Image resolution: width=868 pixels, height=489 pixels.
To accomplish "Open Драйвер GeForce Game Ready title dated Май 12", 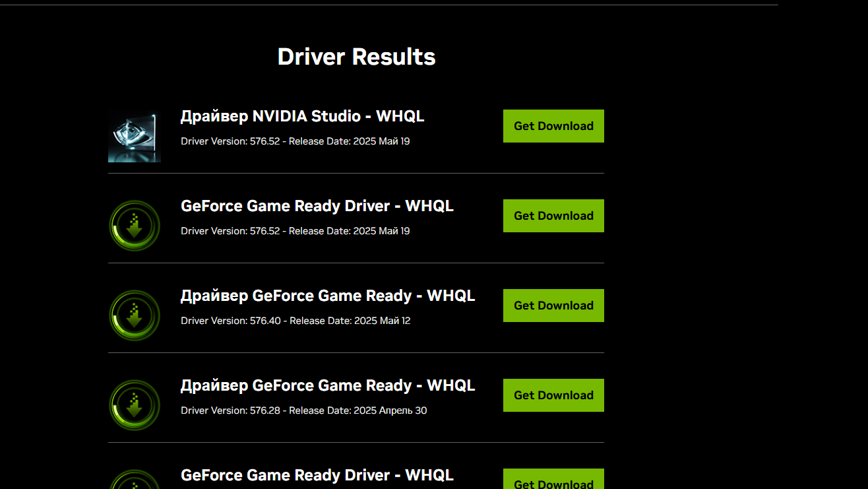I will tap(328, 296).
